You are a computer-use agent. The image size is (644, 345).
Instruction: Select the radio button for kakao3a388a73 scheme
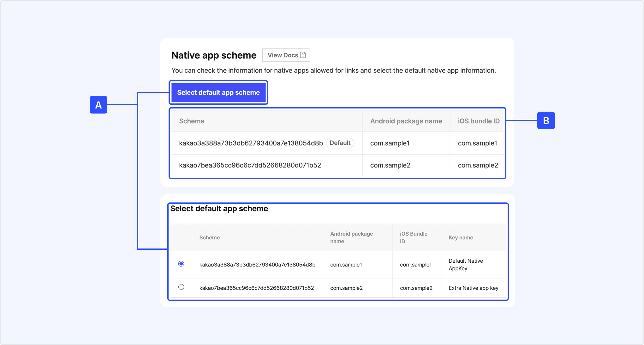pyautogui.click(x=181, y=264)
